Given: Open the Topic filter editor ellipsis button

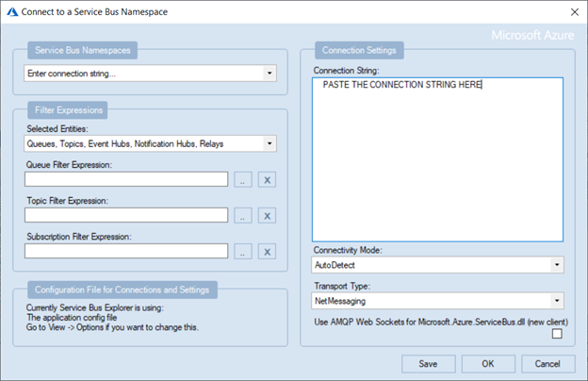Looking at the screenshot, I should (x=243, y=215).
